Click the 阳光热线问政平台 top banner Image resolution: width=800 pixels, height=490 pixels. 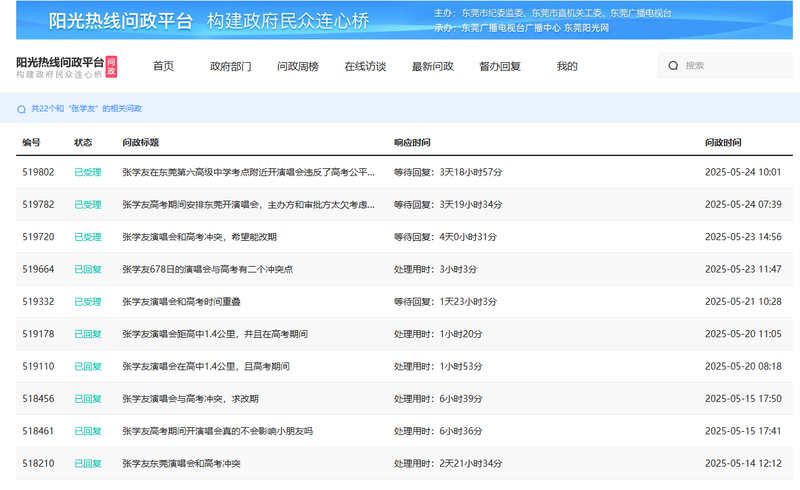pyautogui.click(x=404, y=20)
